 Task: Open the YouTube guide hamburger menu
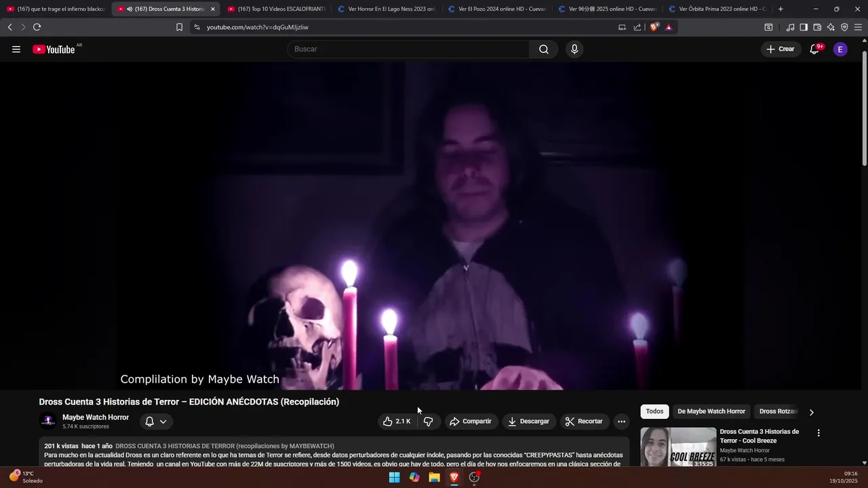(16, 49)
